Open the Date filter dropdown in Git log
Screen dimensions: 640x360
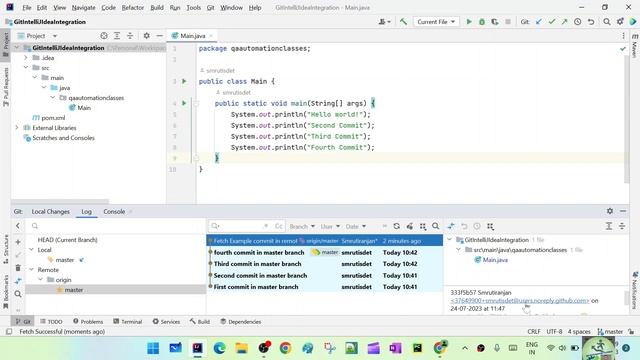pyautogui.click(x=356, y=226)
